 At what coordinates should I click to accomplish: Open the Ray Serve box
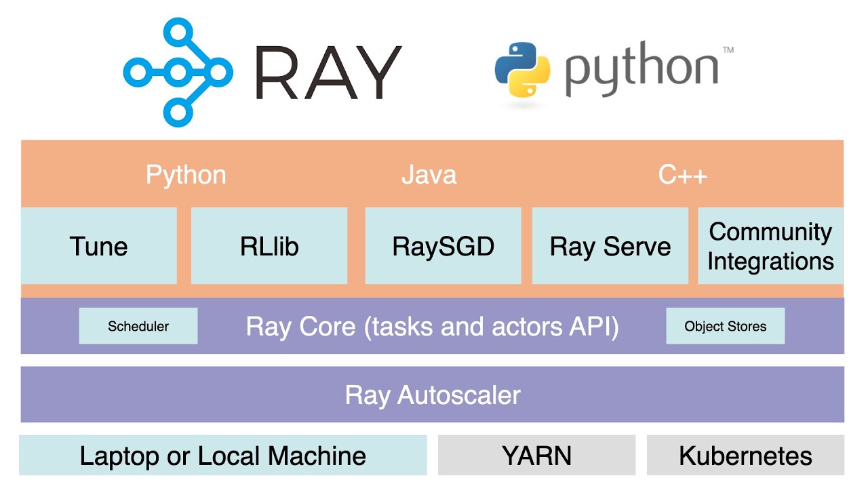(610, 245)
